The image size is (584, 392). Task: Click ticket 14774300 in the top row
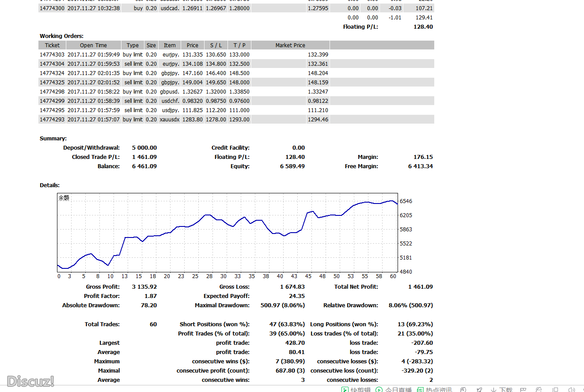click(x=52, y=8)
